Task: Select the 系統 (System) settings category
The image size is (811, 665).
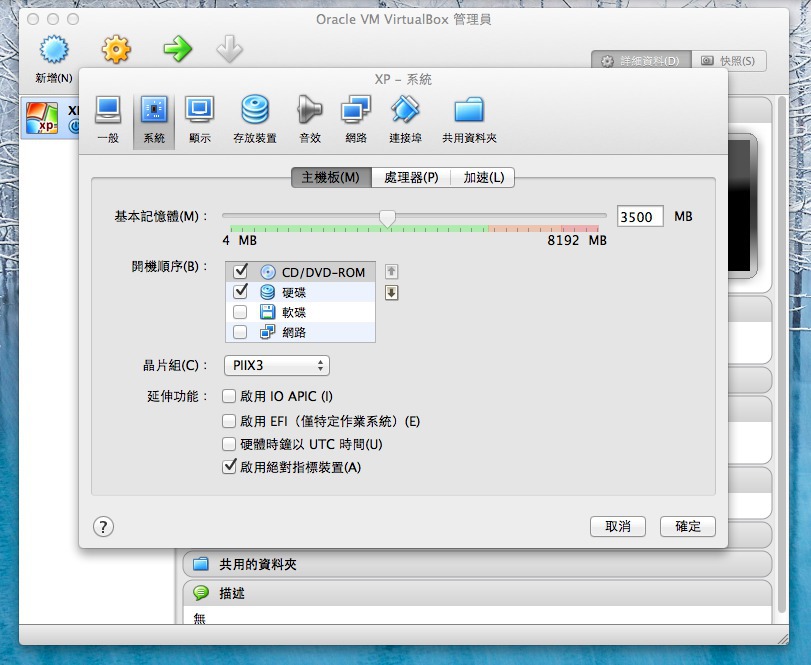Action: pyautogui.click(x=154, y=120)
